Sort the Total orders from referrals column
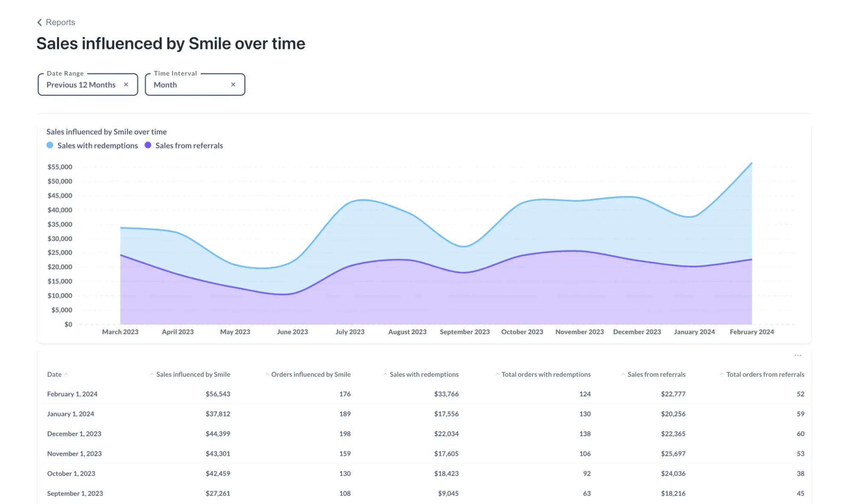 coord(721,374)
